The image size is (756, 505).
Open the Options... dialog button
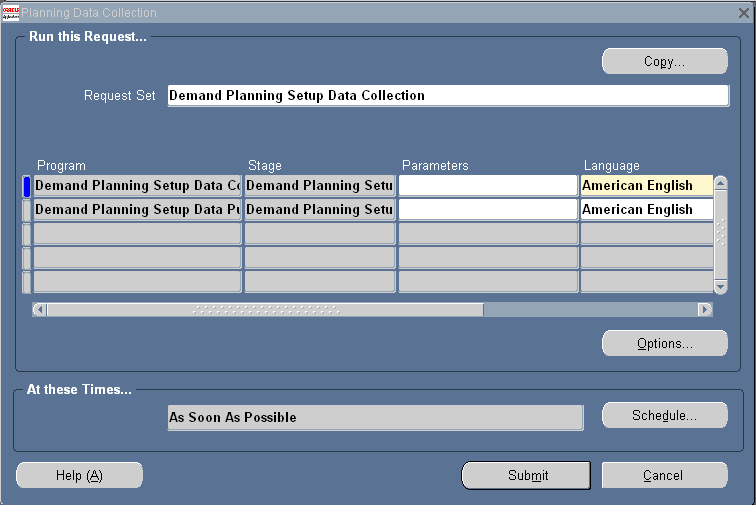tap(664, 343)
